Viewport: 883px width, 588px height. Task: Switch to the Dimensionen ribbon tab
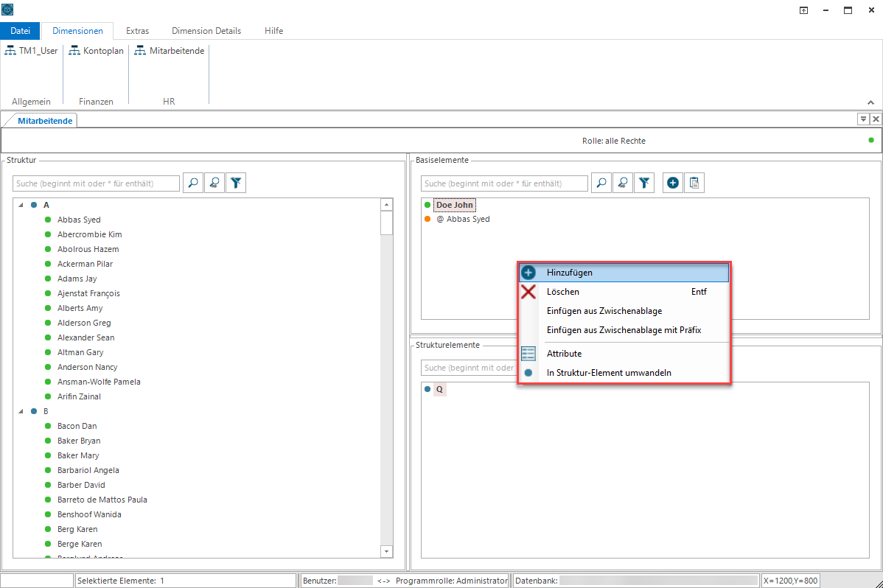pyautogui.click(x=77, y=31)
